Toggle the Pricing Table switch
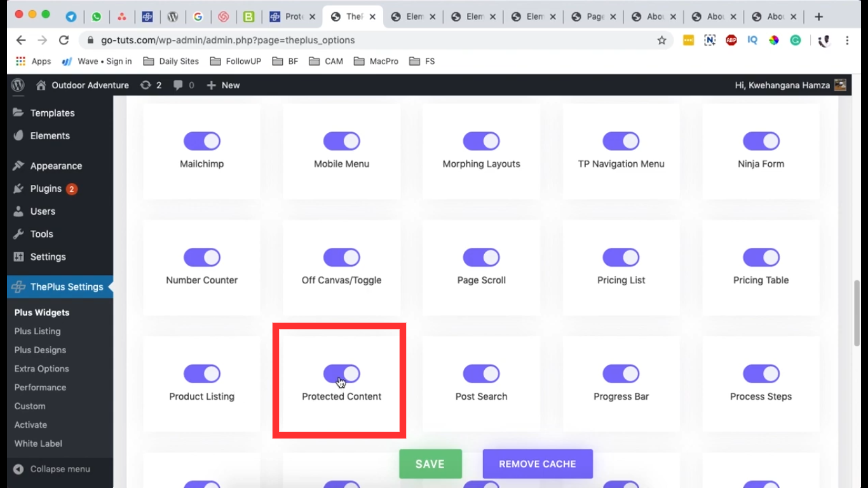The image size is (868, 488). [761, 257]
